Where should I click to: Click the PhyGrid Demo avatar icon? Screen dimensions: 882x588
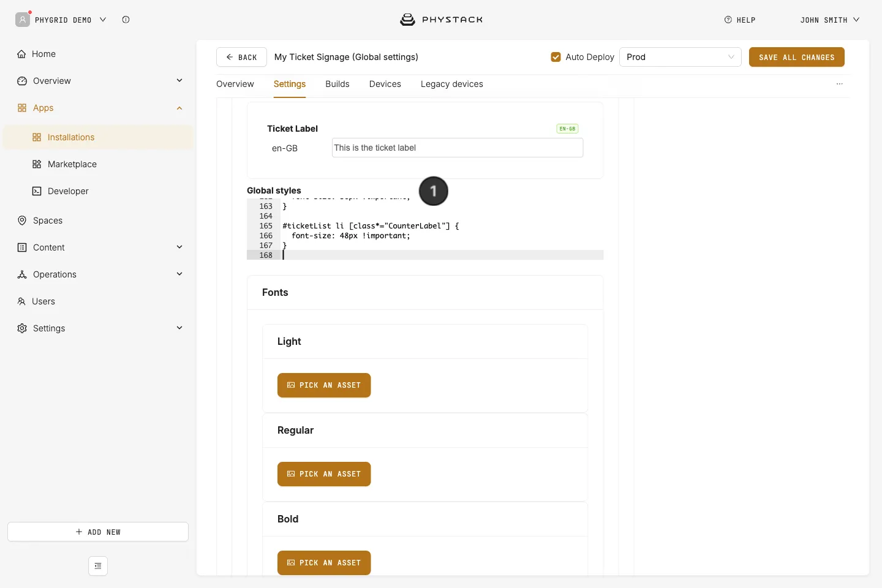[x=23, y=20]
